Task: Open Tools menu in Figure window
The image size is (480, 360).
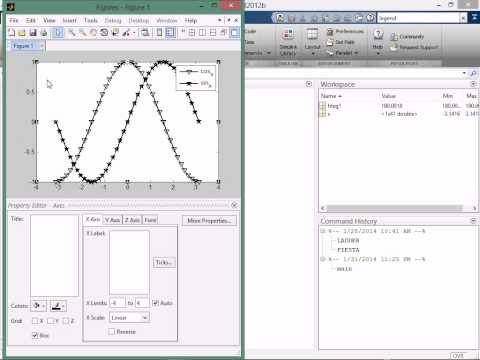Action: click(91, 20)
